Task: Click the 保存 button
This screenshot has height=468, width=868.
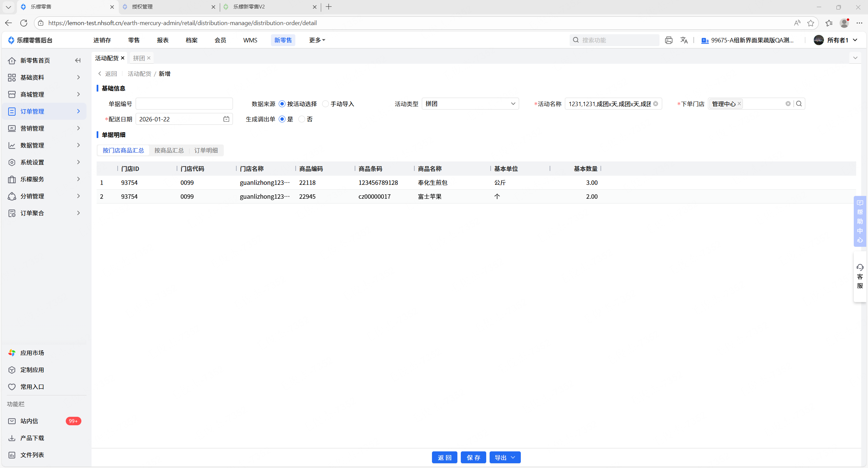Action: tap(473, 457)
